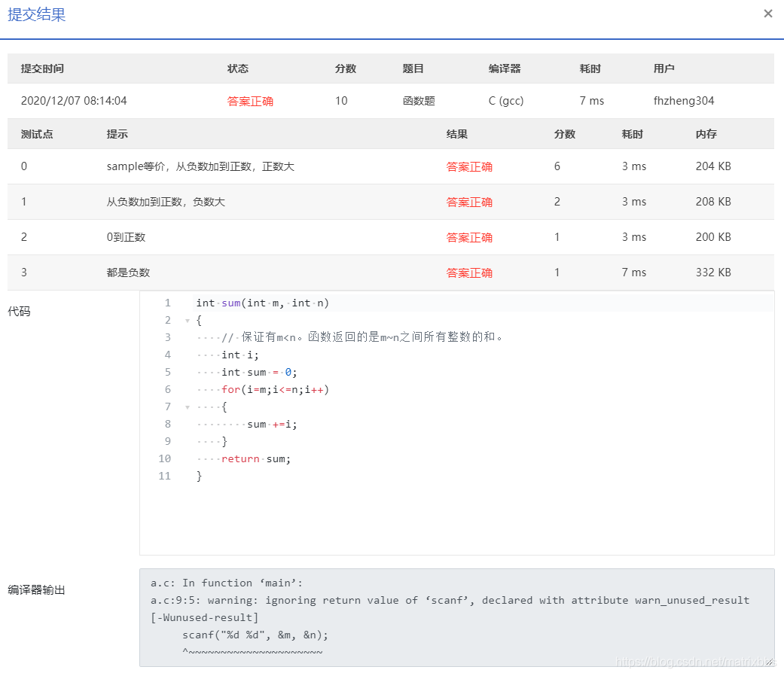This screenshot has height=676, width=784.
Task: Click the 0到正数 hint for test point 2
Action: [x=127, y=236]
